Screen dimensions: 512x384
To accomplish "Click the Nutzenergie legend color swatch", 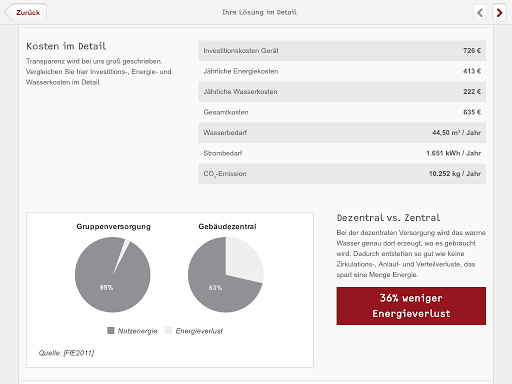I will pyautogui.click(x=111, y=330).
